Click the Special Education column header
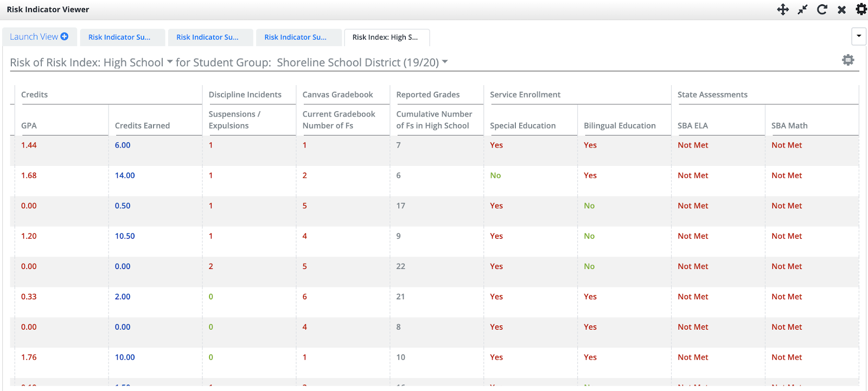868x391 pixels. [522, 126]
